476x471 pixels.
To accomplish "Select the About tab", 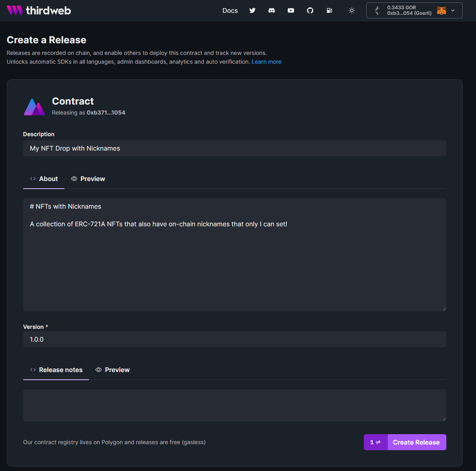I will coord(44,179).
